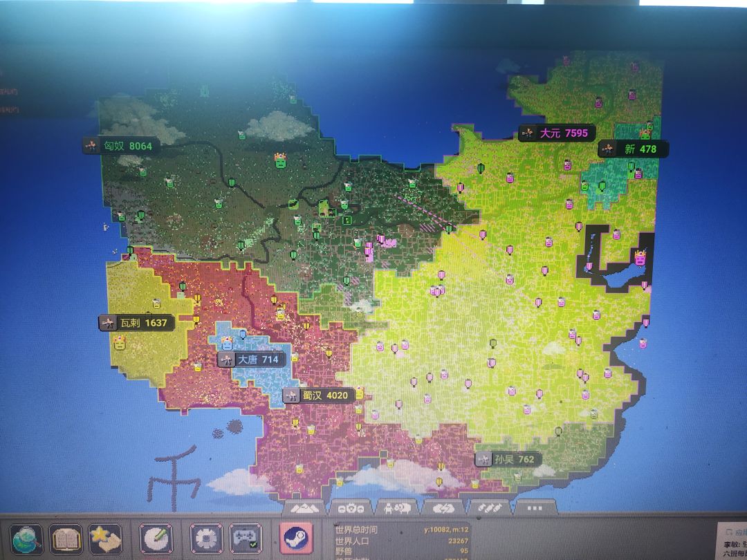Image resolution: width=747 pixels, height=560 pixels.
Task: Switch to the terrain mountains tab
Action: (x=304, y=508)
